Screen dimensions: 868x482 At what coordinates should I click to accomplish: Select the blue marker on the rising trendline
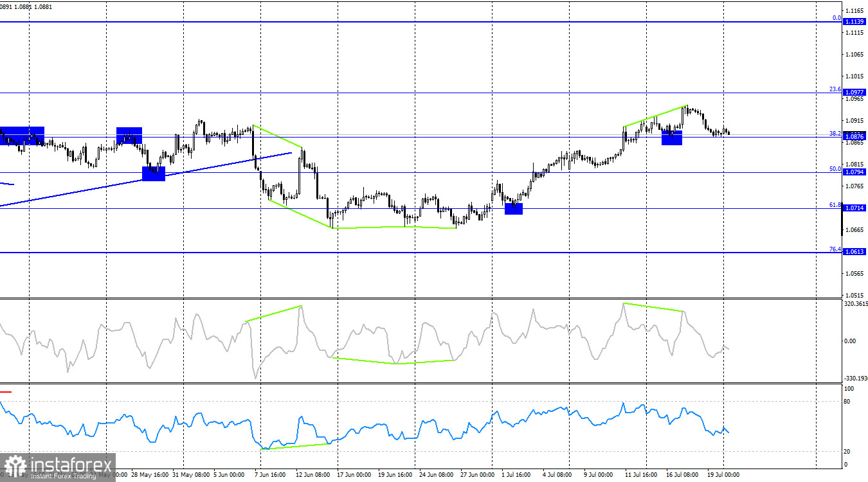154,174
